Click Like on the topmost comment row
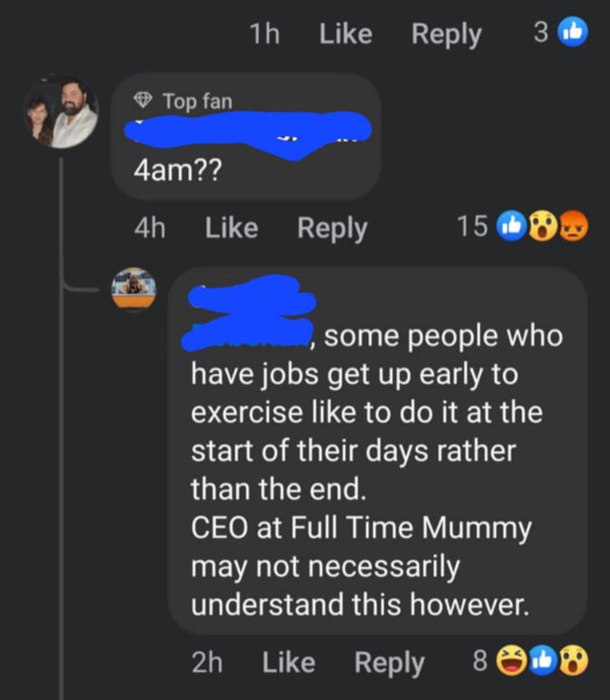 click(345, 33)
